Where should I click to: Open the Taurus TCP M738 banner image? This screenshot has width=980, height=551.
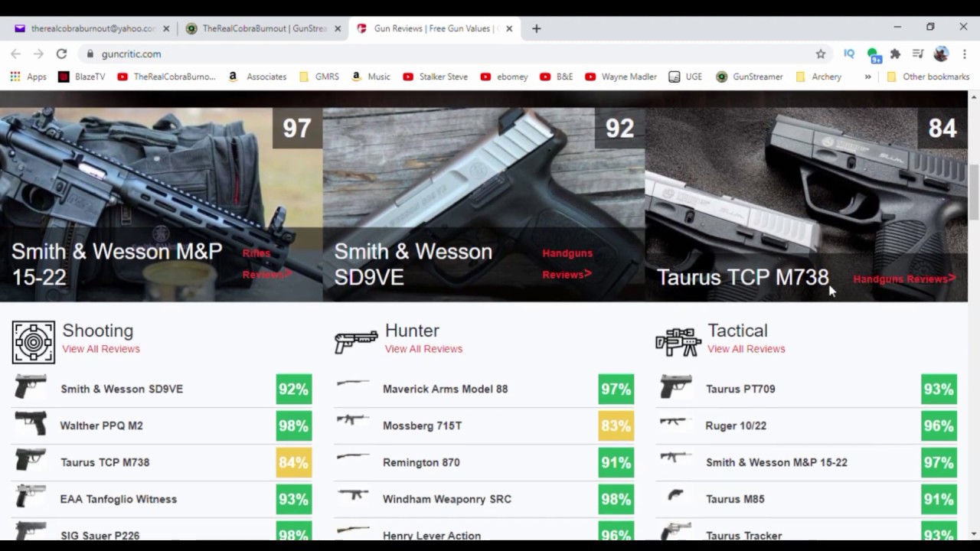pos(806,204)
